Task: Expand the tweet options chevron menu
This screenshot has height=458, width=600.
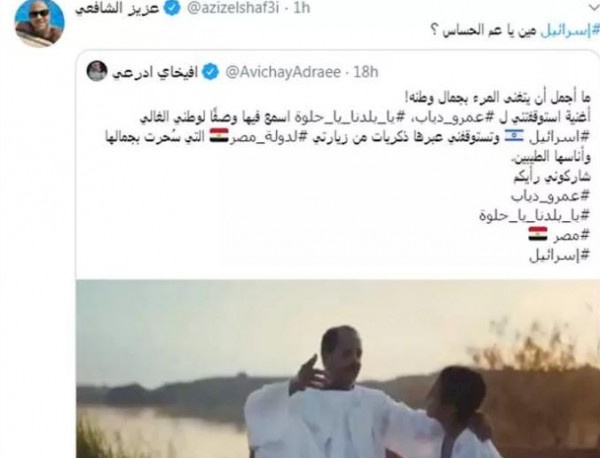Action: click(594, 6)
